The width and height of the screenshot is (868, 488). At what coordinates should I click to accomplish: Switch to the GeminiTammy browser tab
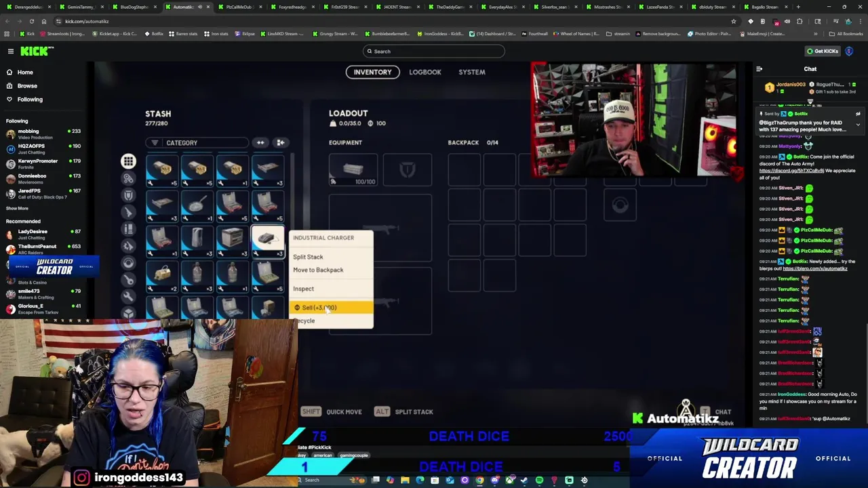(80, 7)
